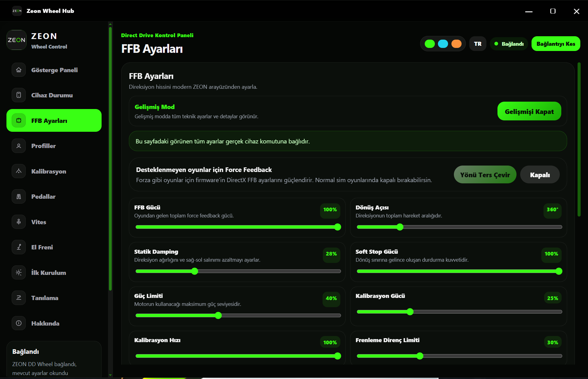This screenshot has height=379, width=588.
Task: Click the Cihaz Durumu device icon
Action: click(19, 95)
